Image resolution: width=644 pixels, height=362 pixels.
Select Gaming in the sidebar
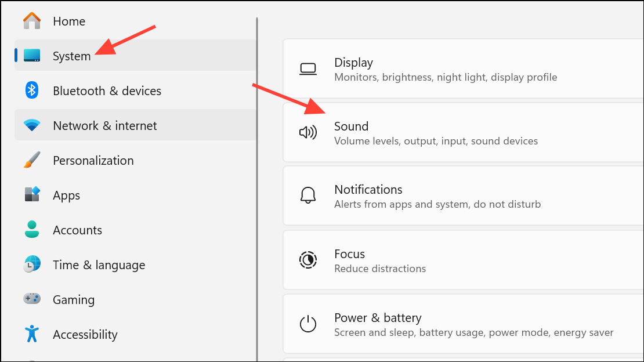pyautogui.click(x=135, y=299)
